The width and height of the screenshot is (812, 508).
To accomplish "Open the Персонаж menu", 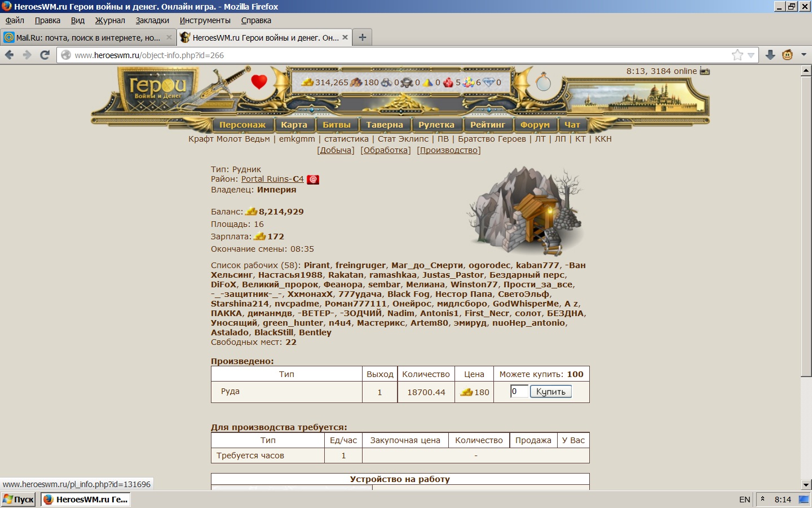I will tap(242, 125).
